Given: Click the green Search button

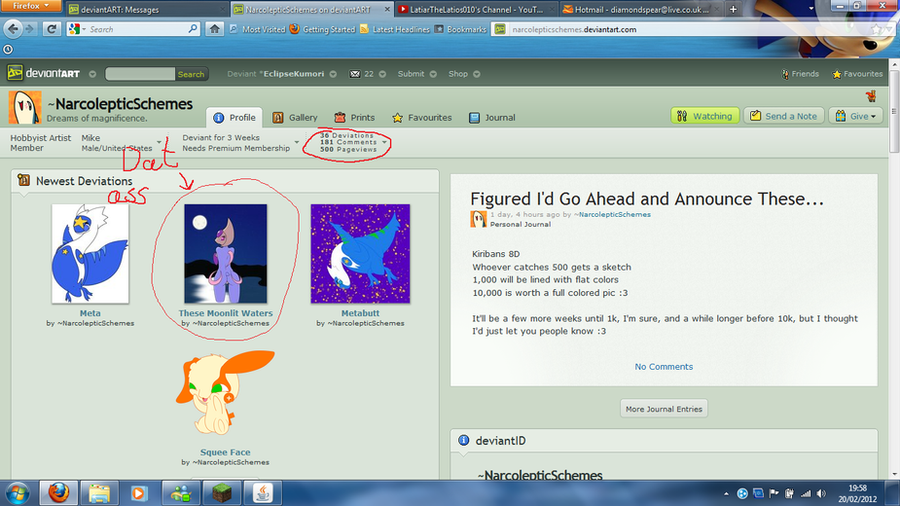Looking at the screenshot, I should [191, 74].
